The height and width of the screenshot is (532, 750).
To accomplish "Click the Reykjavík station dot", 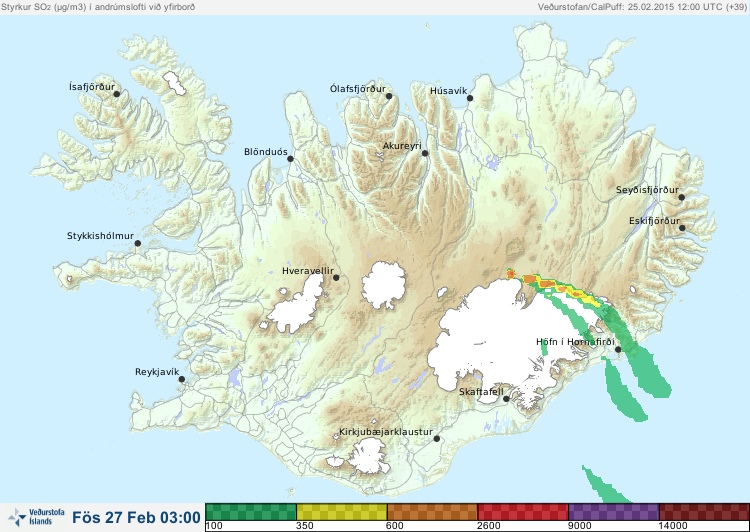I will click(182, 379).
